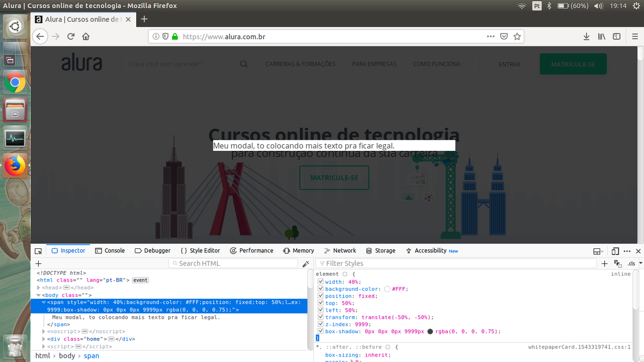Open the Firefox home page icon
The width and height of the screenshot is (644, 362).
point(86,36)
